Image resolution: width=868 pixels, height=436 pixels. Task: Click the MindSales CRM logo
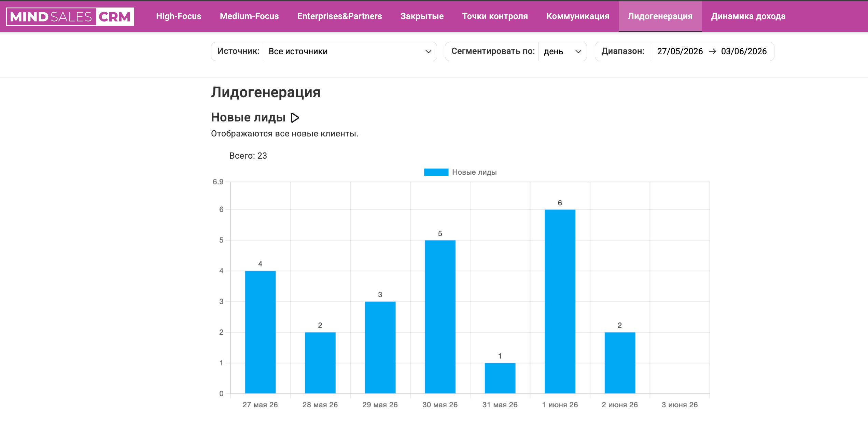coord(70,17)
